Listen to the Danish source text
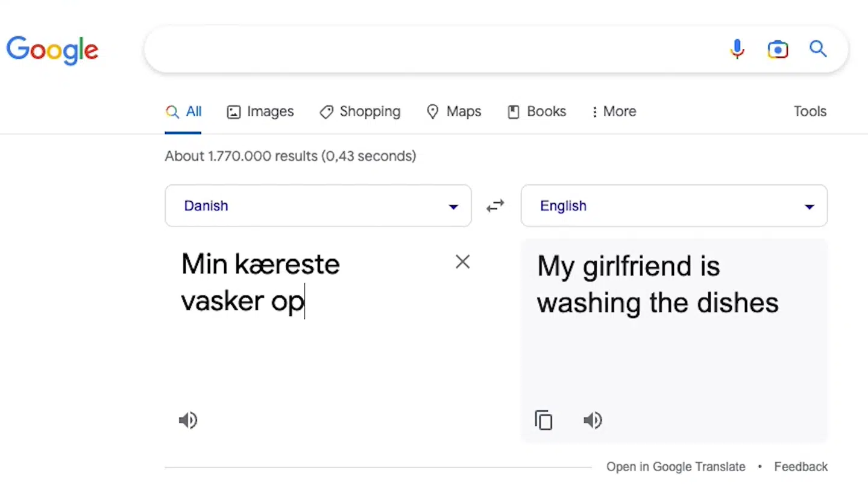The height and width of the screenshot is (488, 868). point(188,420)
